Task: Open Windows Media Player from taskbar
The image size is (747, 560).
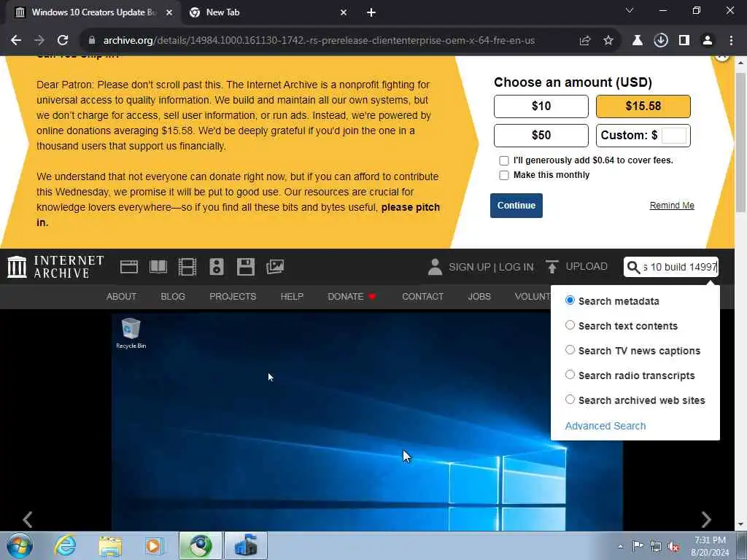Action: pos(154,545)
